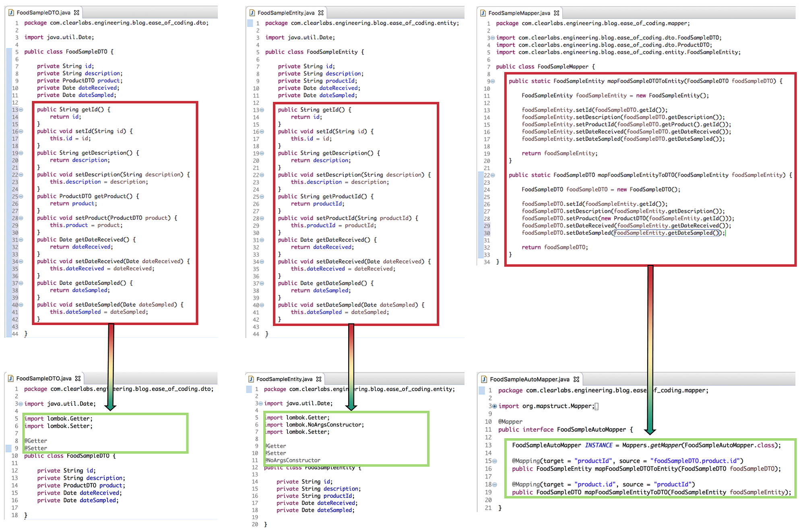Click the @NoArgsConstructor annotation line
This screenshot has width=805, height=532.
(294, 460)
